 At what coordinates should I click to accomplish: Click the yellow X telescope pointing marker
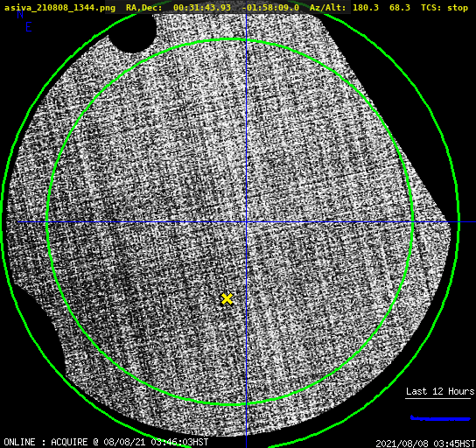(x=227, y=299)
